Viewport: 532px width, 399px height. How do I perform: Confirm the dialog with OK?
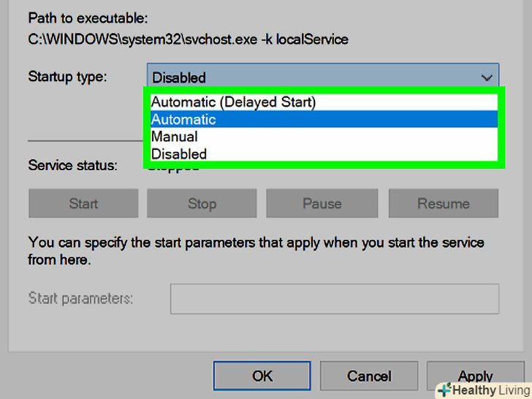(x=262, y=376)
